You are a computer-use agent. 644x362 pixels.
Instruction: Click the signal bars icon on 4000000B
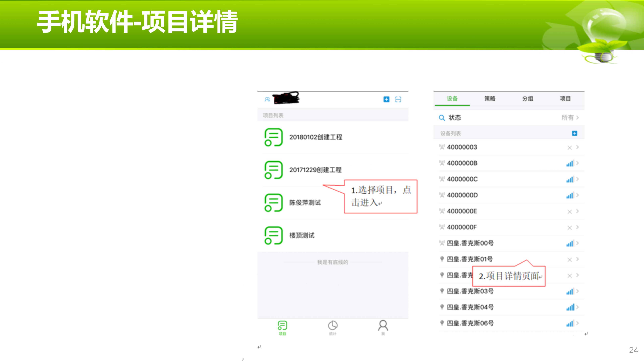(x=570, y=163)
